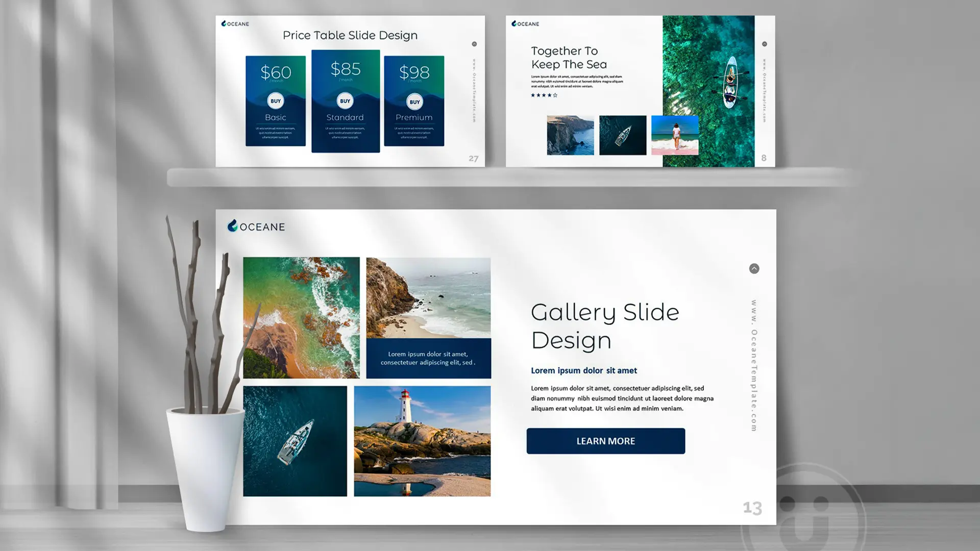This screenshot has height=551, width=980.
Task: Select the woman on beach thumbnail
Action: point(675,135)
